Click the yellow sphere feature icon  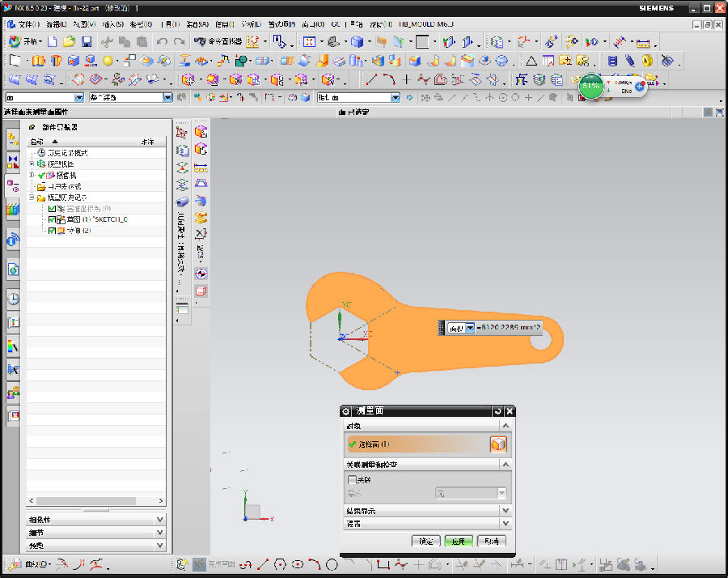(x=108, y=61)
